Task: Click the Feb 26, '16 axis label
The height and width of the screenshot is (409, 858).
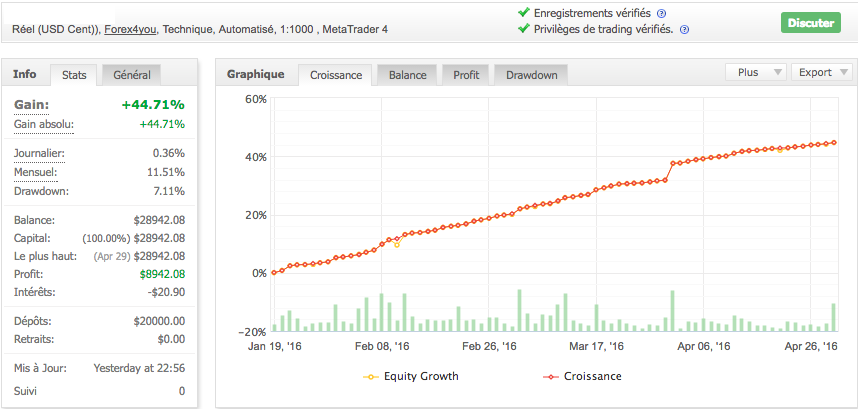Action: pos(489,347)
